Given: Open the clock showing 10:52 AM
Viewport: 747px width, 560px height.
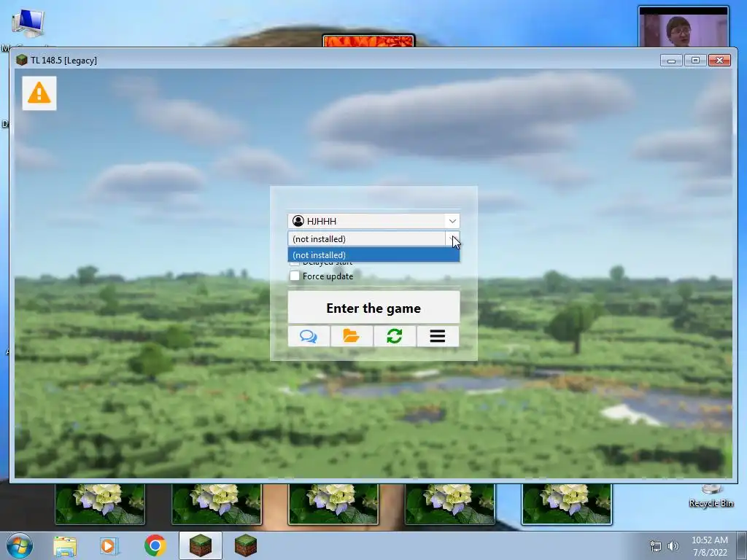Looking at the screenshot, I should coord(710,546).
